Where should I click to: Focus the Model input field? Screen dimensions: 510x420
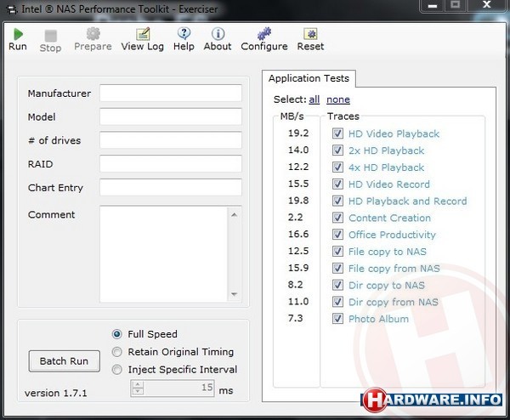(171, 116)
